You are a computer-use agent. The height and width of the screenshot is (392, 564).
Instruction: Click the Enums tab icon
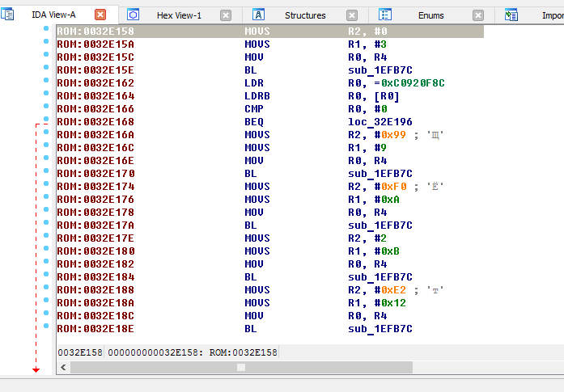(385, 15)
